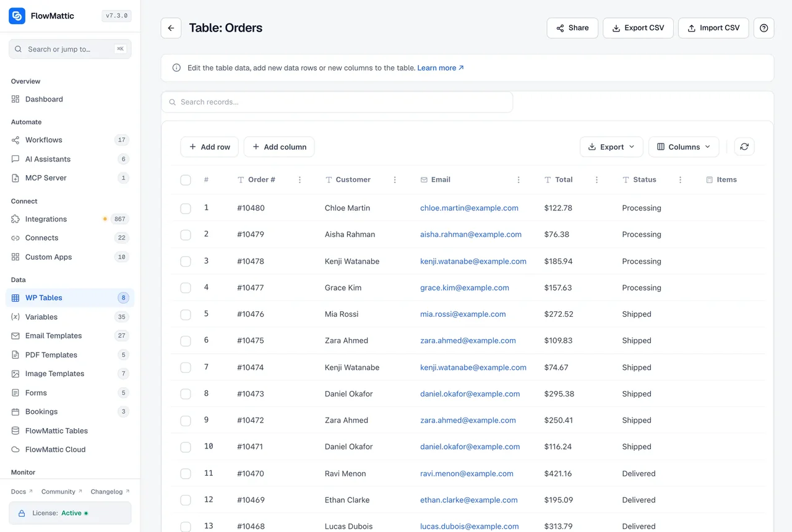Click the Dashboard grid icon
The height and width of the screenshot is (532, 792).
click(x=15, y=99)
